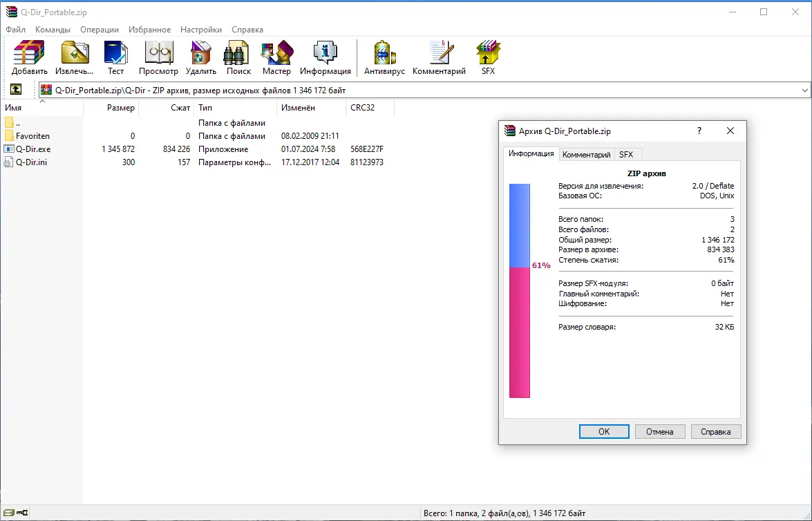
Task: Click the help question mark in dialog title
Action: tap(699, 131)
